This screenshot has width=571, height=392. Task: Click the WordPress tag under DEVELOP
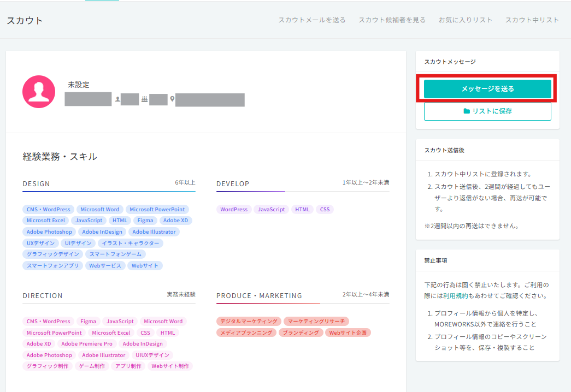point(234,209)
